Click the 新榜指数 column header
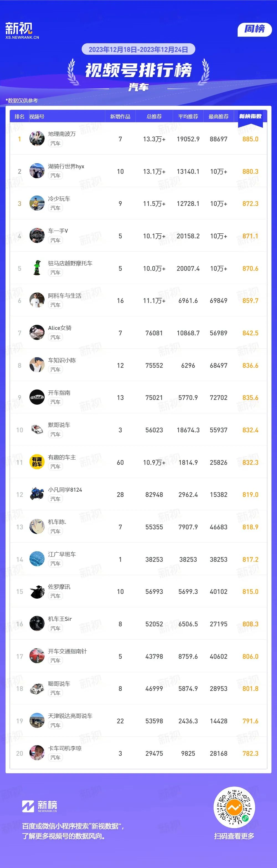This screenshot has width=277, height=868. click(250, 116)
